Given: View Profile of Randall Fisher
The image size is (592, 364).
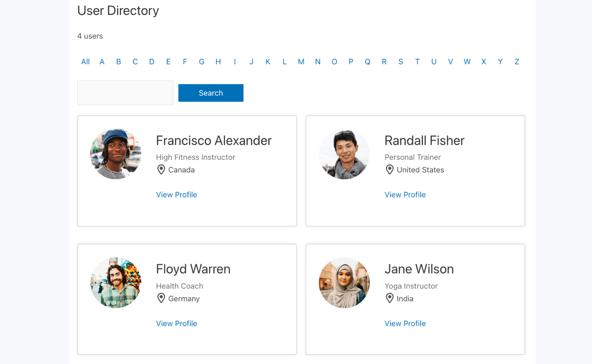Looking at the screenshot, I should click(405, 195).
